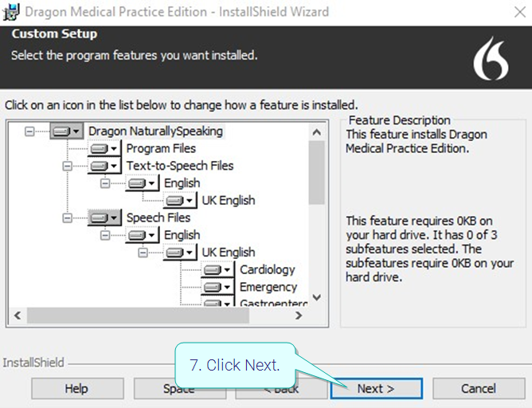
Task: Click the horizontal scroll right arrow
Action: coord(299,316)
